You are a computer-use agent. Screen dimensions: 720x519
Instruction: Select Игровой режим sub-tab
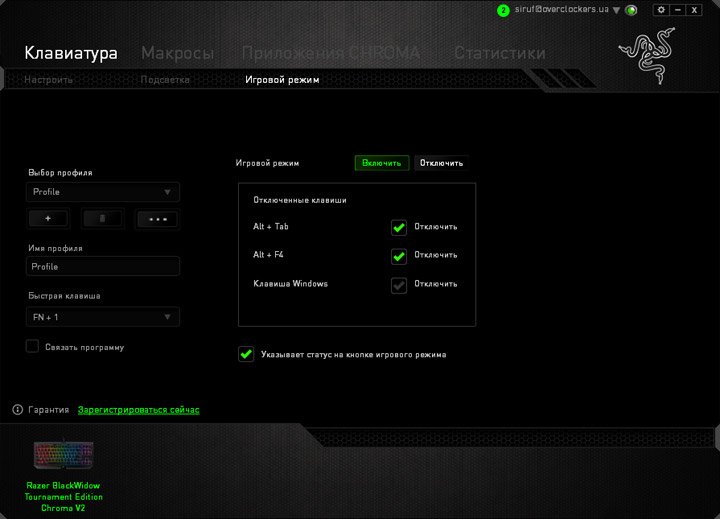(282, 80)
